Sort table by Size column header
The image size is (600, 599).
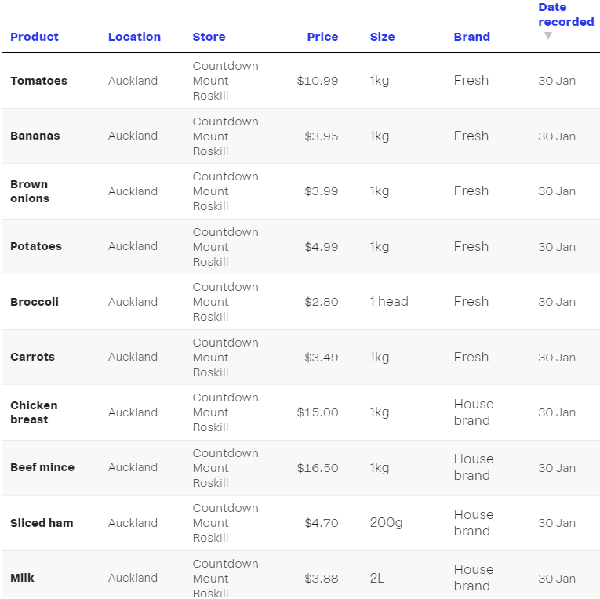pyautogui.click(x=382, y=37)
